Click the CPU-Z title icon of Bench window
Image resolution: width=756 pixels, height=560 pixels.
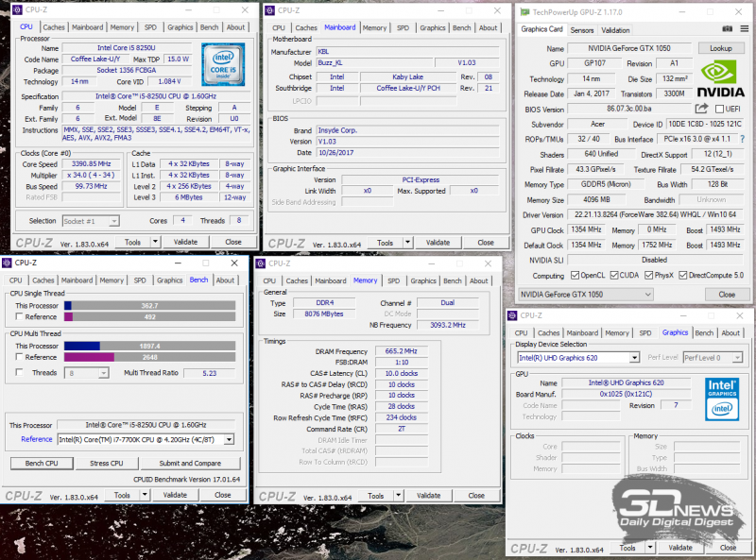point(7,263)
